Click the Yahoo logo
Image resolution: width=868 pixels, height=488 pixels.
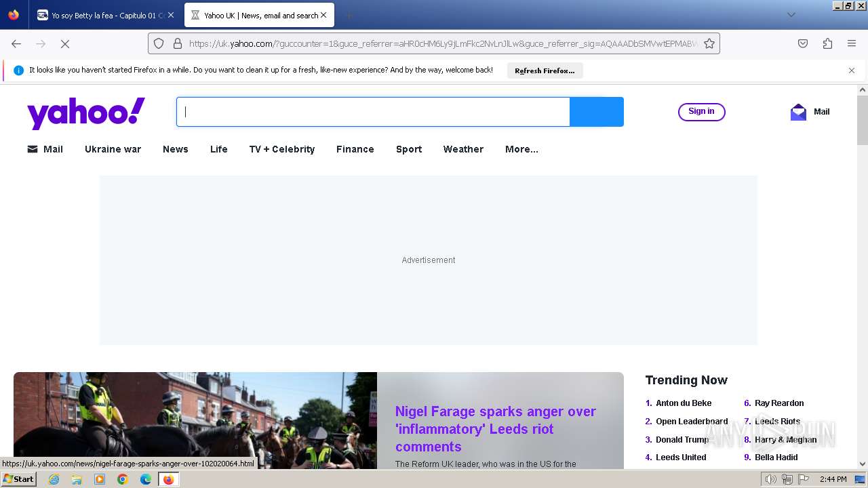(86, 113)
